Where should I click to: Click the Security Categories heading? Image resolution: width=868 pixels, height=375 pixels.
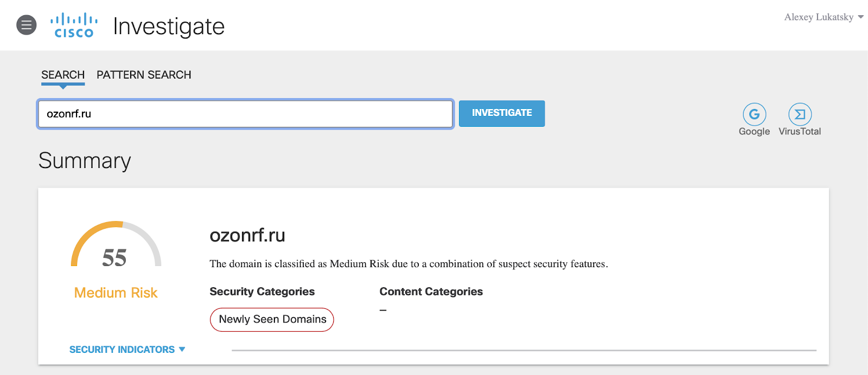[262, 292]
